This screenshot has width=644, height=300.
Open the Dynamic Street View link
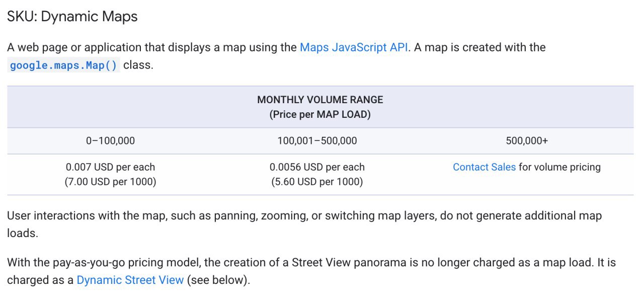point(130,280)
